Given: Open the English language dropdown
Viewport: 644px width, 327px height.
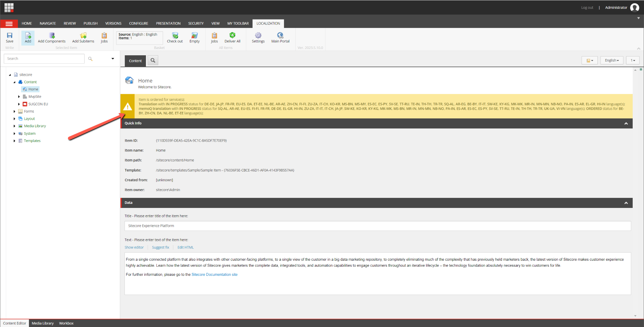Looking at the screenshot, I should point(612,60).
